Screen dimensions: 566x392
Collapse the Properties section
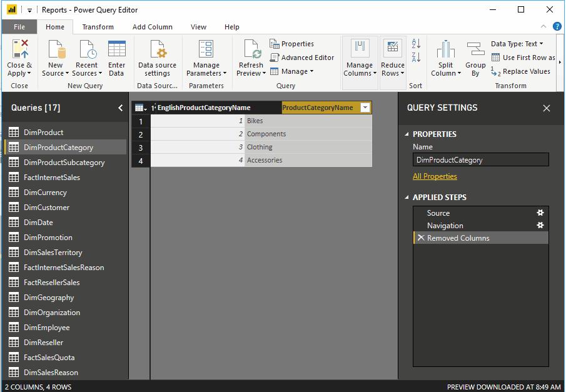point(407,134)
